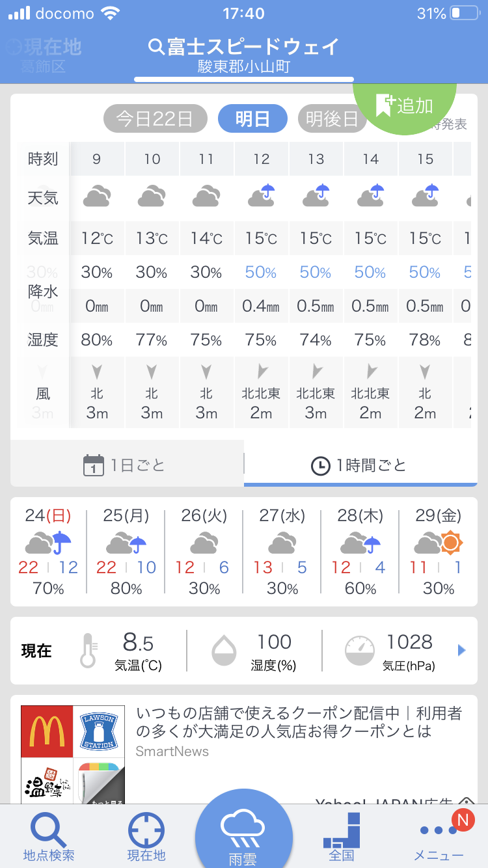Expand current conditions with blue arrow
The height and width of the screenshot is (868, 488).
(461, 650)
